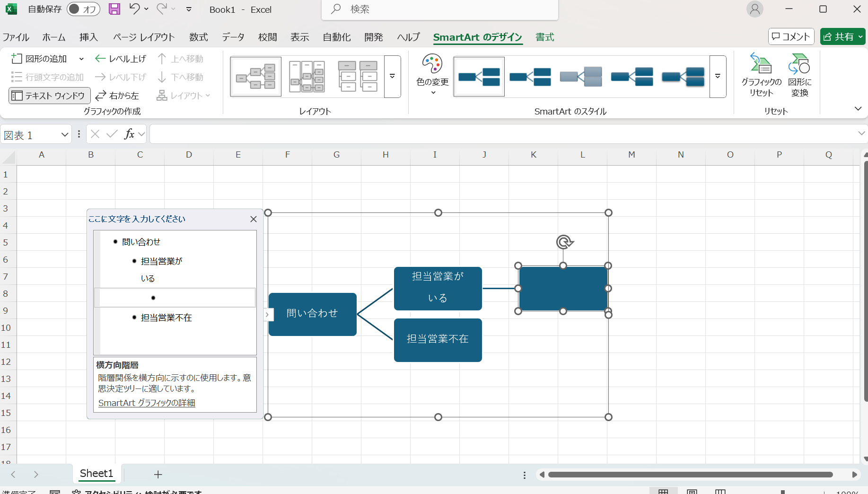Select the 担当営業不在 shape in diagram
Image resolution: width=868 pixels, height=494 pixels.
(438, 339)
